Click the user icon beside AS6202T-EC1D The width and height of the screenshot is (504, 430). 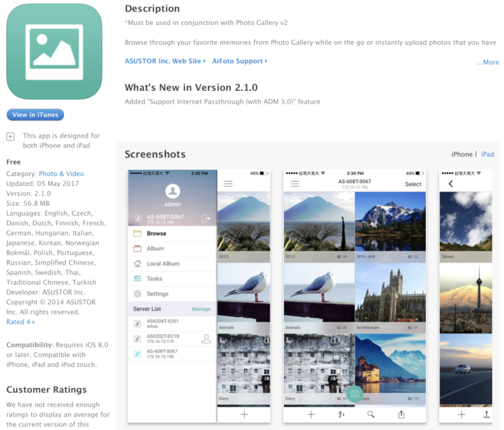pyautogui.click(x=207, y=338)
